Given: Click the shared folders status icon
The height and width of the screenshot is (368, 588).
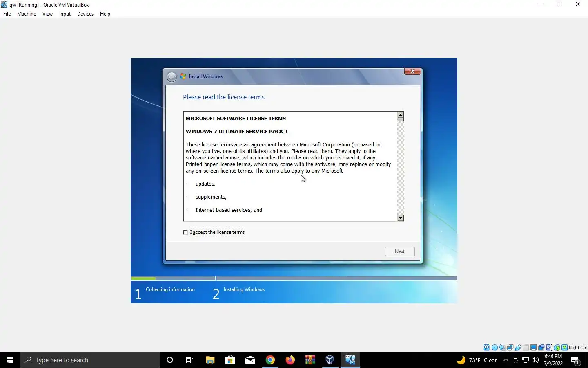Looking at the screenshot, I should (x=526, y=348).
